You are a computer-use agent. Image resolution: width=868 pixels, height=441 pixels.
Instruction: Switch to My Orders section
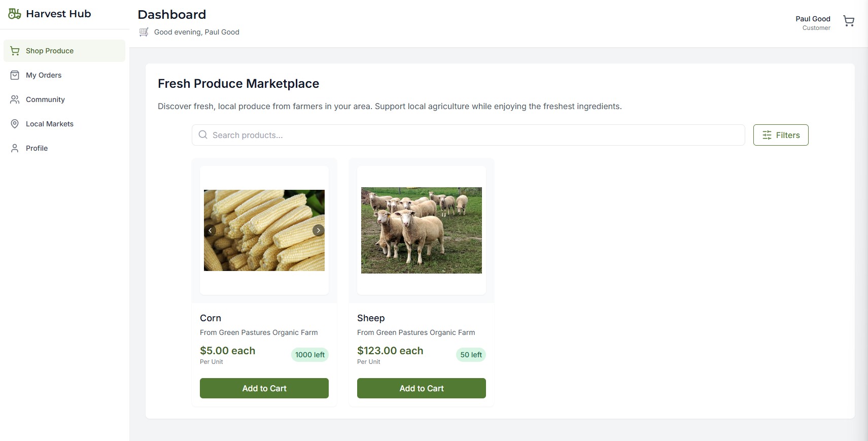[44, 75]
